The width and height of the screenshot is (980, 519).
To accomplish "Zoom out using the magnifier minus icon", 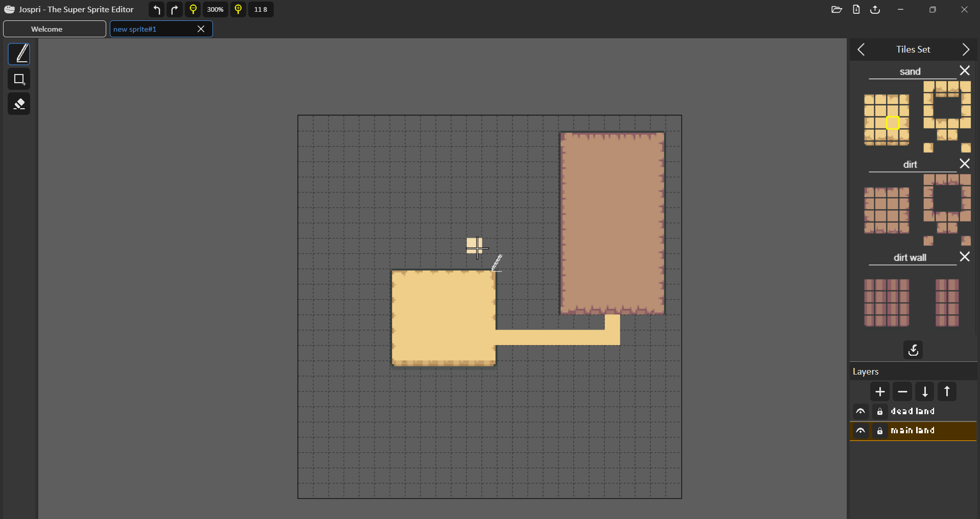I will click(x=193, y=9).
